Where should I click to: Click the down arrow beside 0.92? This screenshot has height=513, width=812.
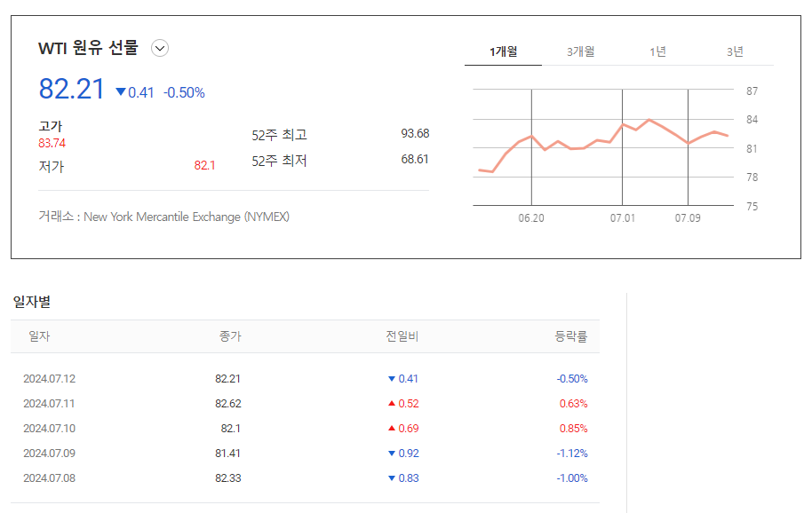392,454
